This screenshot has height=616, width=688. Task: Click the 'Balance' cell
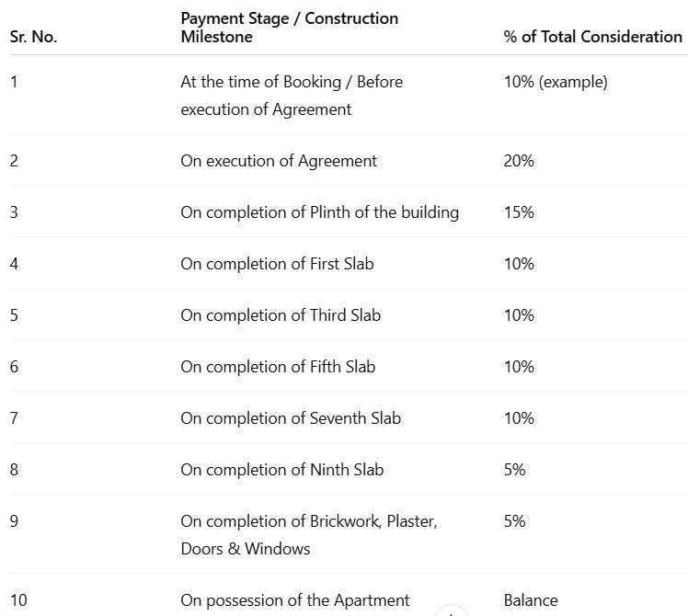(530, 600)
